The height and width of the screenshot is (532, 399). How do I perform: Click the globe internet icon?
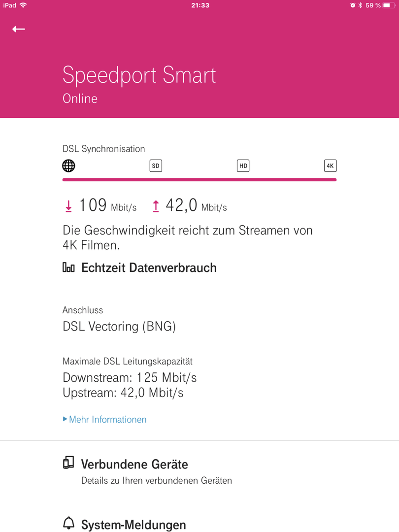coord(68,166)
